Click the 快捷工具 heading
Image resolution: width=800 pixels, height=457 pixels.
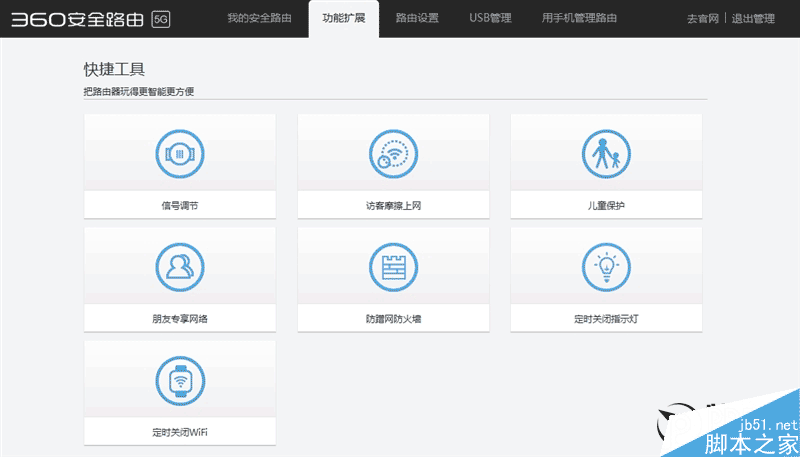[x=114, y=69]
